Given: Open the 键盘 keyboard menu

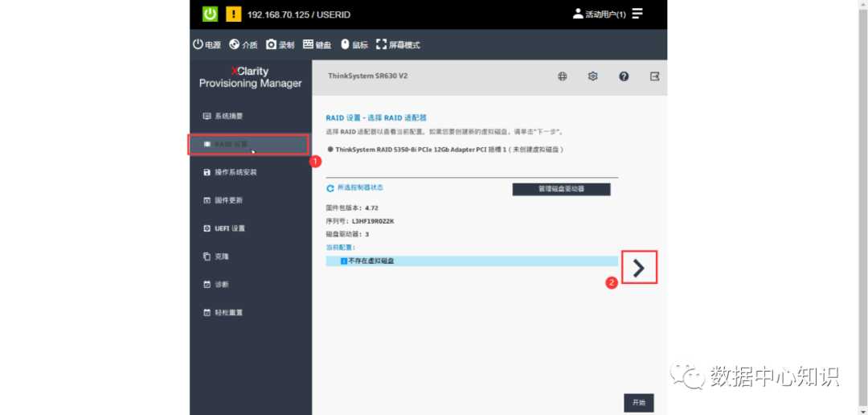Looking at the screenshot, I should click(317, 45).
